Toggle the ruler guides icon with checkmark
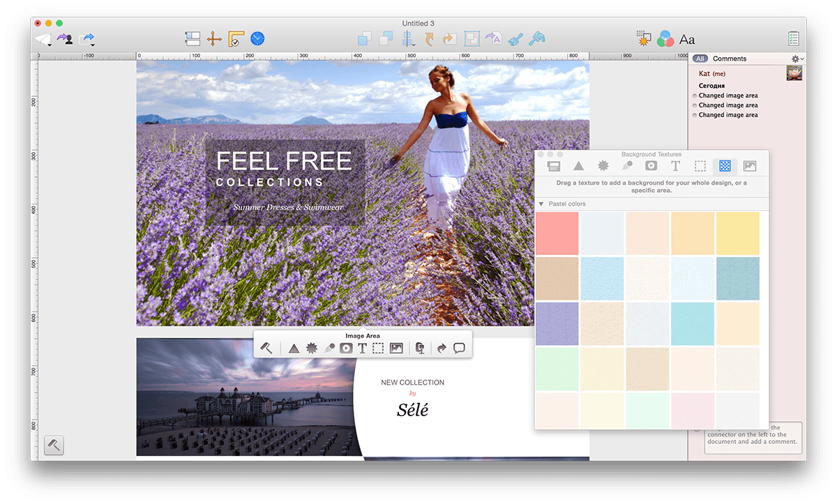 pyautogui.click(x=236, y=39)
